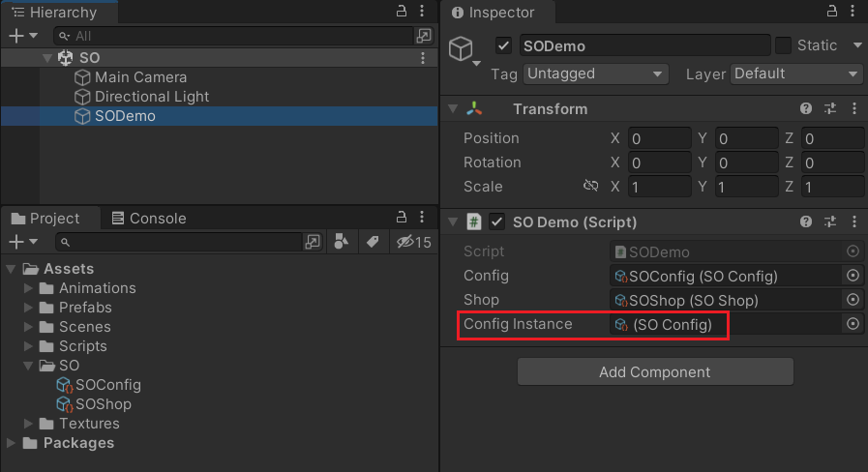Open the Layer dropdown showing Default
This screenshot has height=472, width=868.
796,74
